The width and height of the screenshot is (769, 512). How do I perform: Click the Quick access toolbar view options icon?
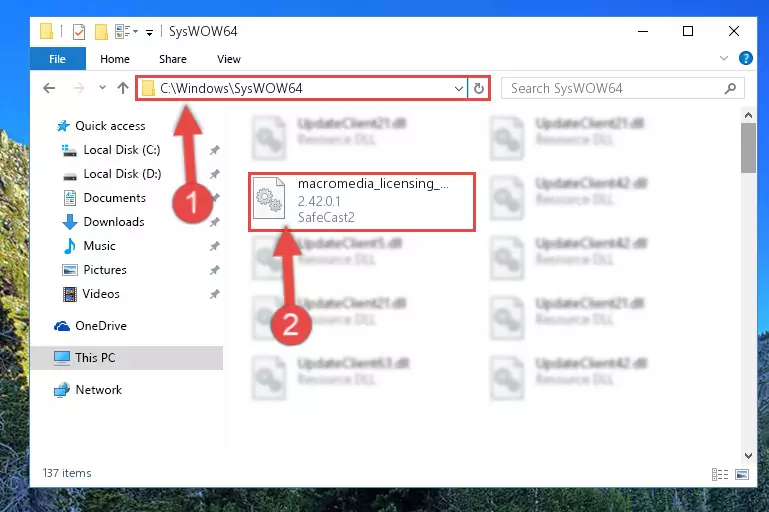126,32
